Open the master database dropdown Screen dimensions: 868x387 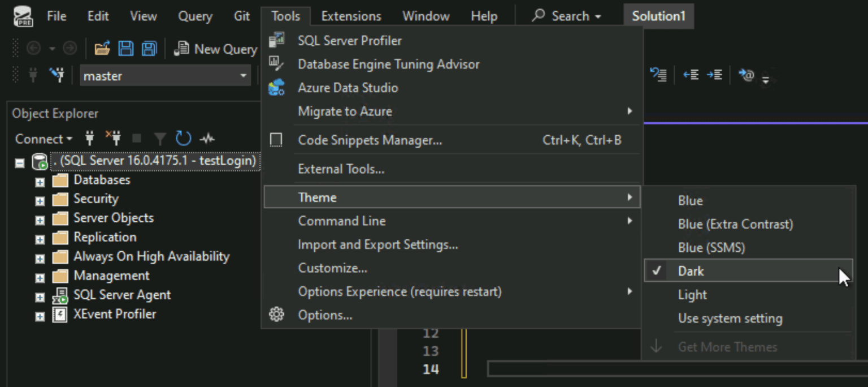click(x=243, y=75)
